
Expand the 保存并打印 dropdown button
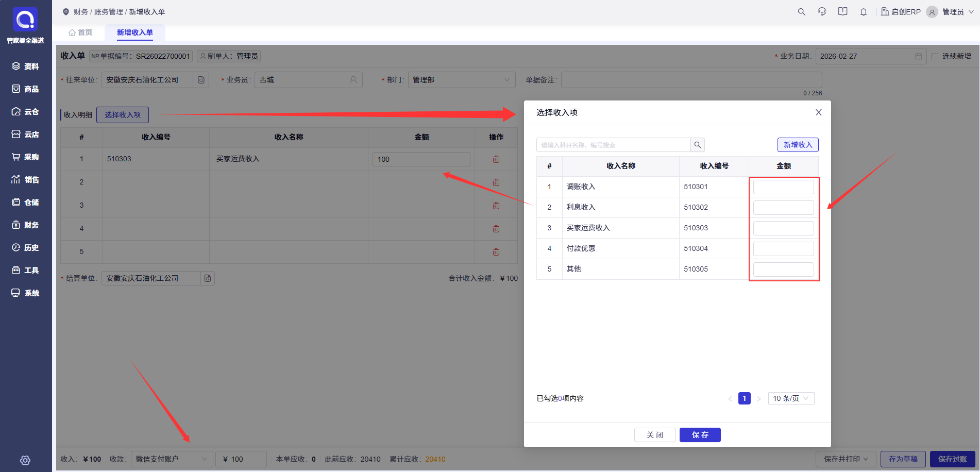(846, 459)
